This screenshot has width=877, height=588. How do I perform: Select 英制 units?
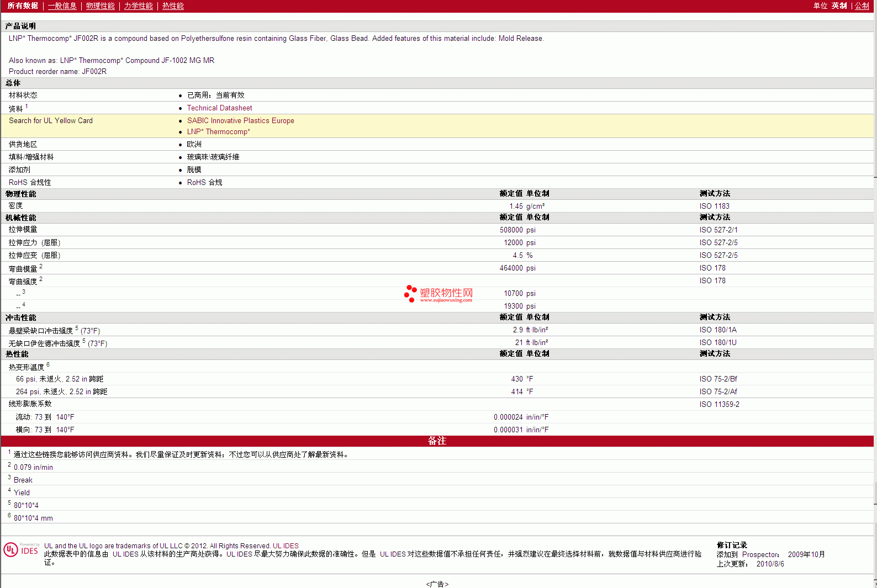click(839, 6)
